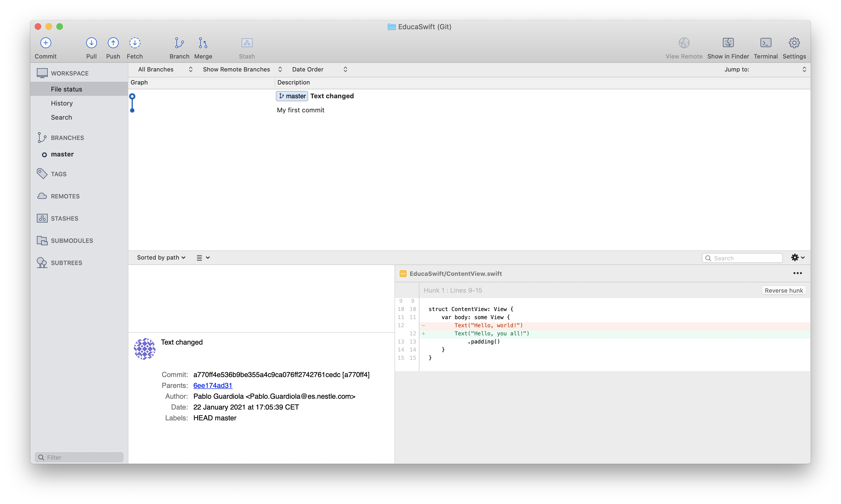Click the Hunk 1 : Lines 9-15 header
This screenshot has width=841, height=504.
click(x=453, y=290)
